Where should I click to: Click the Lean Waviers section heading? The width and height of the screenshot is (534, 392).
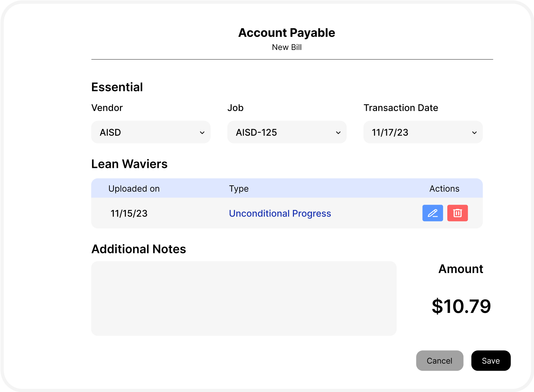pos(129,164)
